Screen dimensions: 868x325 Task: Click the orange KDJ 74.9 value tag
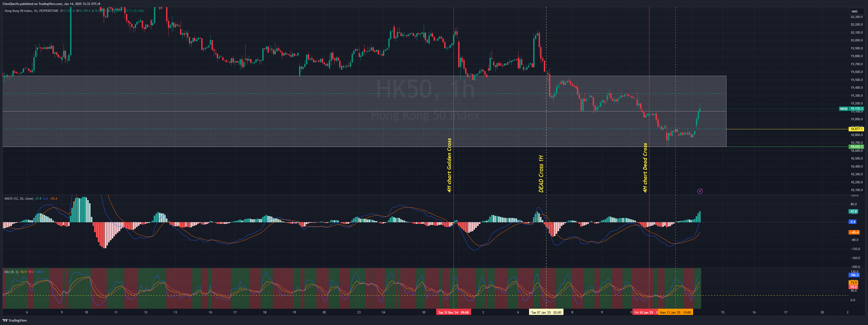click(854, 282)
